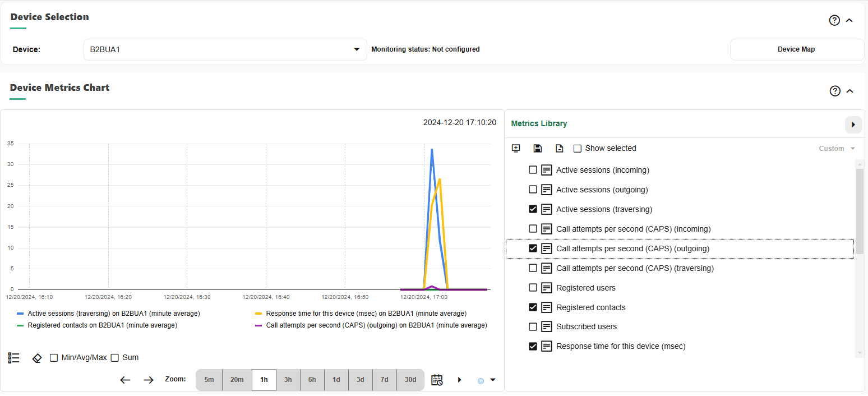This screenshot has width=868, height=396.
Task: Switch zoom to the 1d tab
Action: pos(336,380)
